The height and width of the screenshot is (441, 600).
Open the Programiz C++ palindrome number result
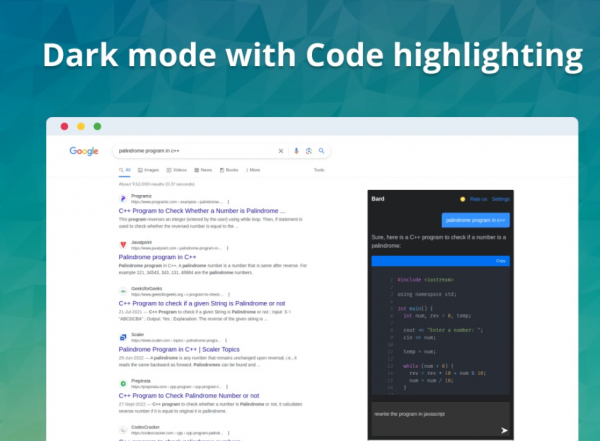coord(202,211)
